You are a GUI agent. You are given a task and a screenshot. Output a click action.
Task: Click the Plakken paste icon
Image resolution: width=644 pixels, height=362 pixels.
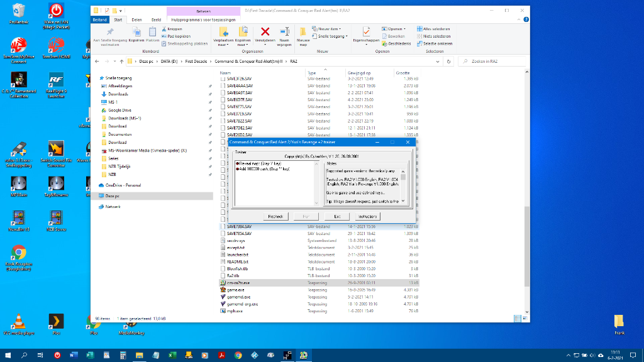[x=152, y=32]
